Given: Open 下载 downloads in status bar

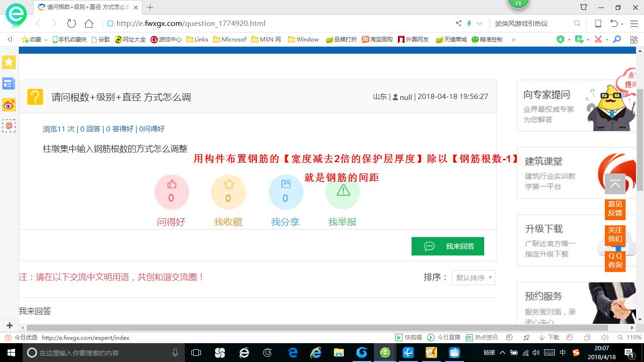Looking at the screenshot, I should tap(549, 337).
